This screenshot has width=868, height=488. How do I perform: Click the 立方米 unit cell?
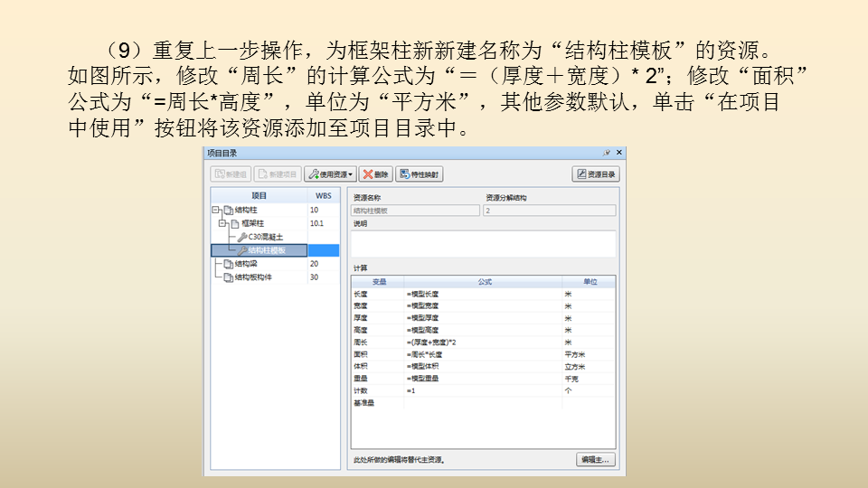pos(589,366)
